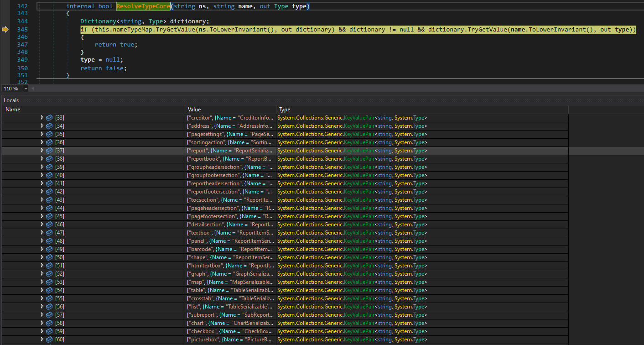The width and height of the screenshot is (644, 345).
Task: Expand the [38] reportbook entry
Action: (42, 159)
